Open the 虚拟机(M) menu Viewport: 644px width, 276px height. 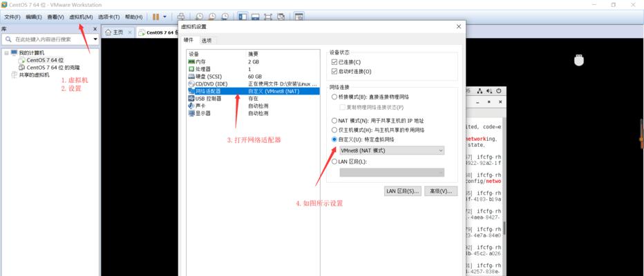pyautogui.click(x=81, y=17)
